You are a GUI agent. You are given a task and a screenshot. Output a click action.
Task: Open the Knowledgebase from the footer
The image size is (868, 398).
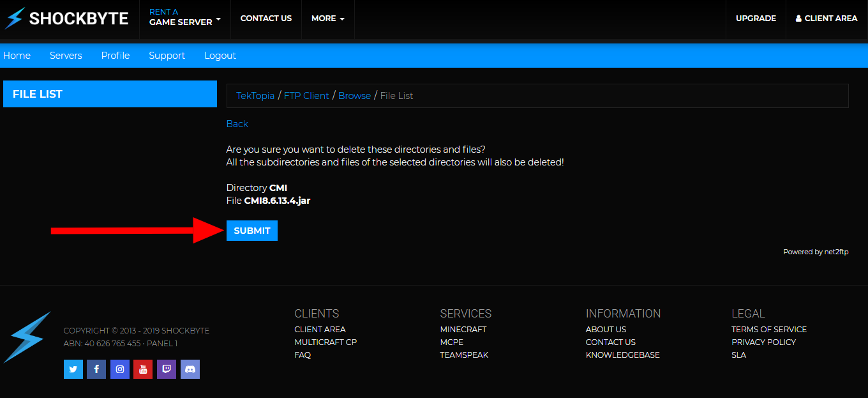click(x=622, y=355)
